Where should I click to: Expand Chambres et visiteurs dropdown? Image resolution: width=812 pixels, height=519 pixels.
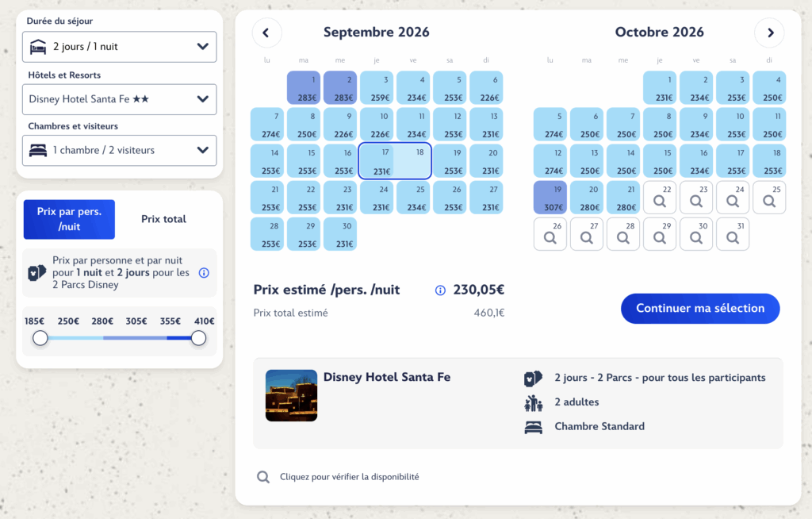point(119,150)
